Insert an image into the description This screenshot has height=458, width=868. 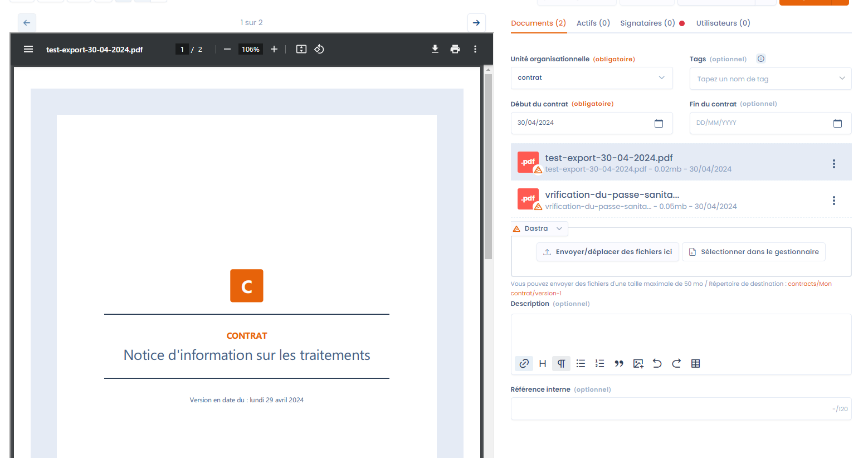[638, 364]
